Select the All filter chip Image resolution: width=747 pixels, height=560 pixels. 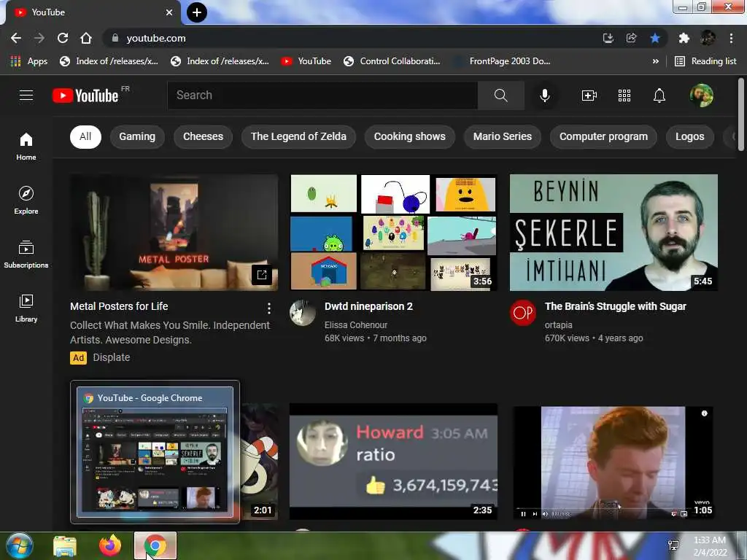tap(85, 136)
